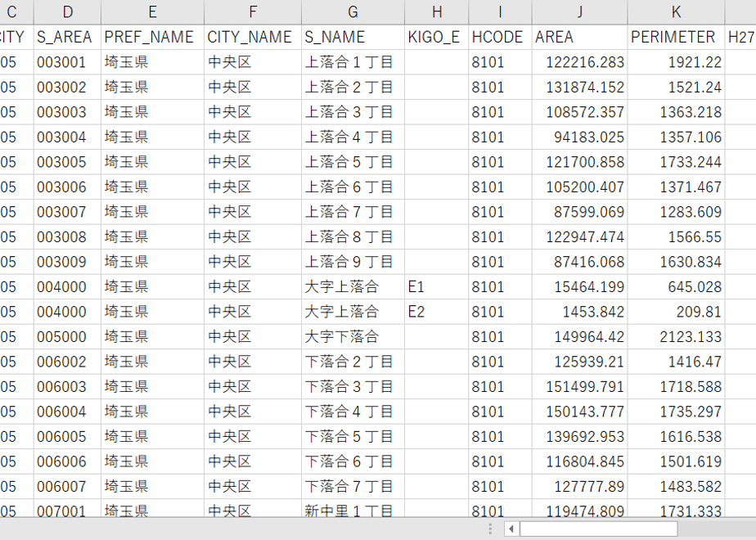Select AREA value 87599.069
The image size is (756, 540).
[580, 212]
